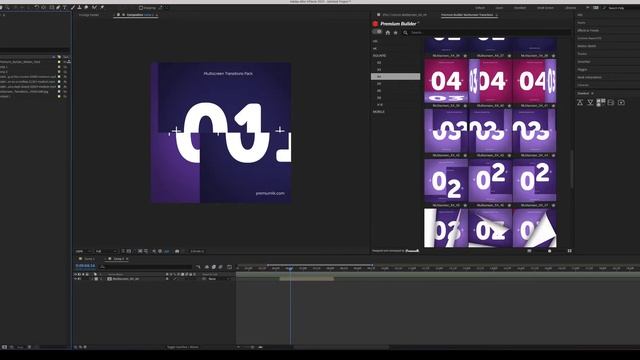This screenshot has width=640, height=360.
Task: Click the pink 04 thumbnail with bottom 03 strip
Action: [446, 81]
